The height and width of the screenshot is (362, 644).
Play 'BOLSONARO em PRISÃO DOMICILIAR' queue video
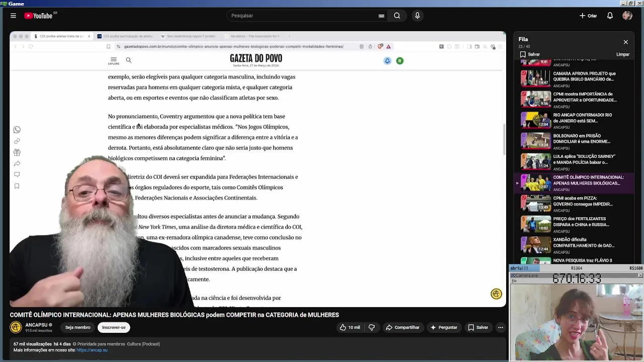pyautogui.click(x=574, y=141)
